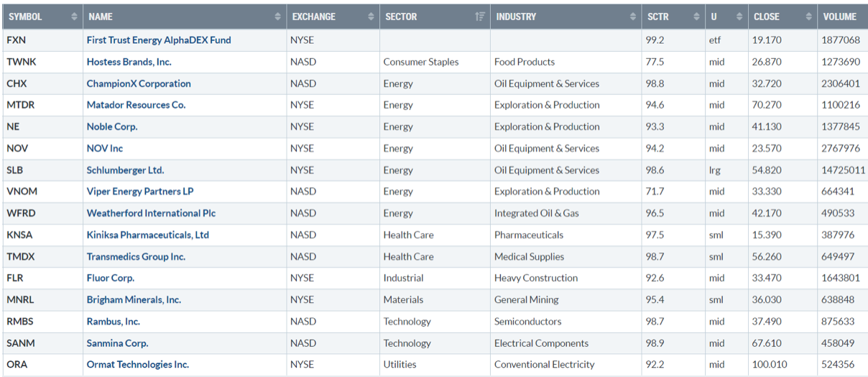Click the FLR symbol cell
Screen dimensions: 868x377
tap(16, 278)
